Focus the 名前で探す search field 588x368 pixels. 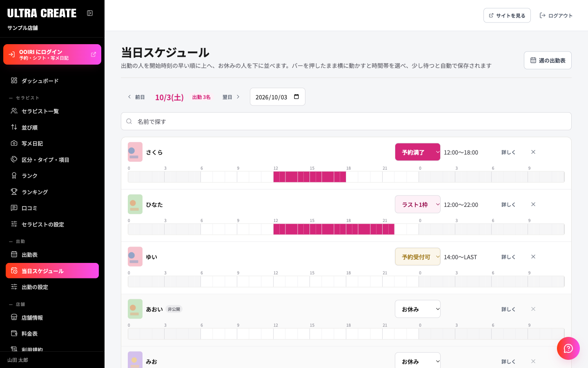pos(346,121)
